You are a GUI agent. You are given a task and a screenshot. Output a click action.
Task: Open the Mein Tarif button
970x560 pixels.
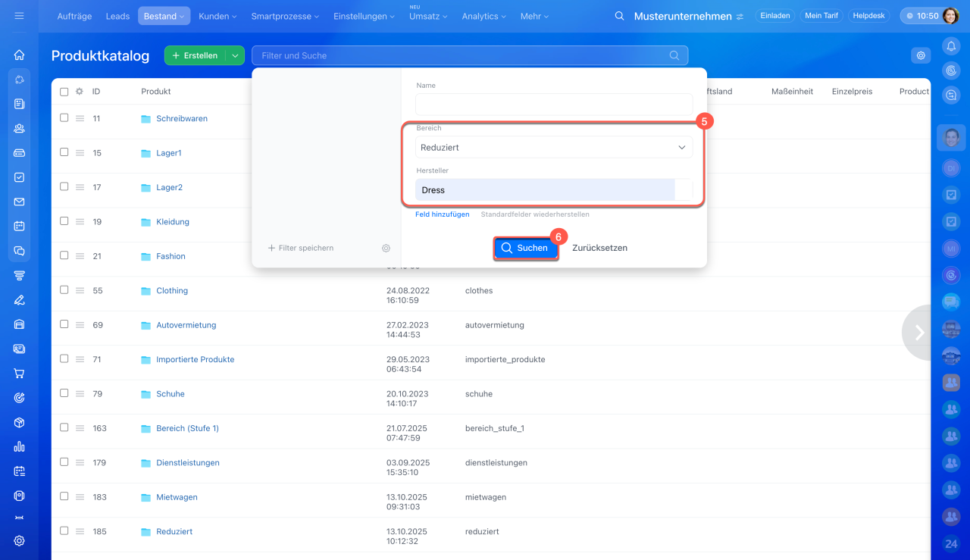pyautogui.click(x=821, y=16)
